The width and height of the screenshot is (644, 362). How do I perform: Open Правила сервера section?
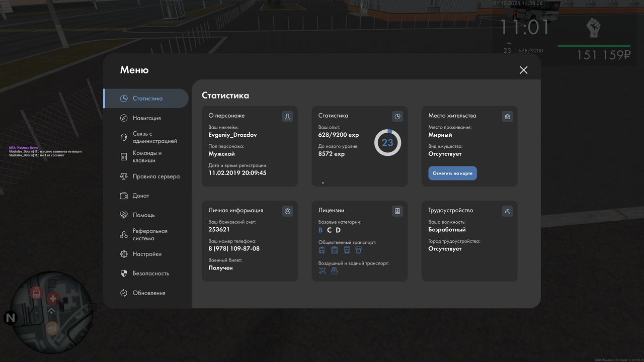[146, 176]
